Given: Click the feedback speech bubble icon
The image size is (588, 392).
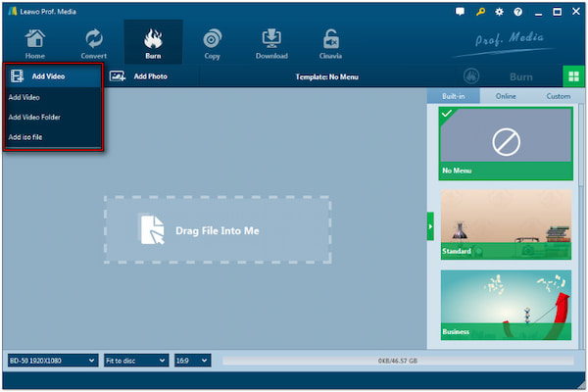Looking at the screenshot, I should click(461, 11).
